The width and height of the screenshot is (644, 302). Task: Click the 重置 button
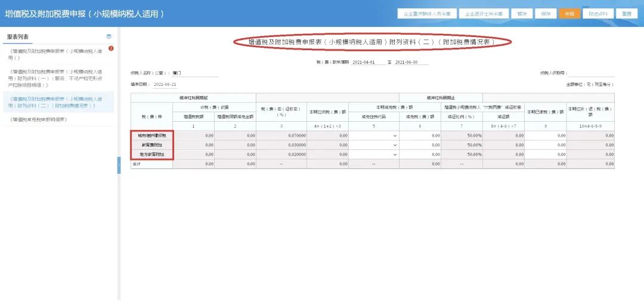(x=627, y=14)
